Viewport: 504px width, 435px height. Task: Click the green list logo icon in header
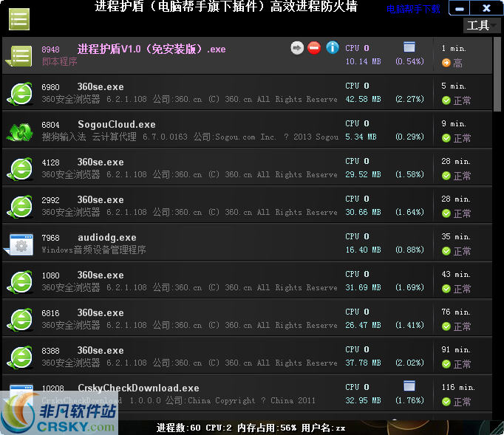point(19,19)
